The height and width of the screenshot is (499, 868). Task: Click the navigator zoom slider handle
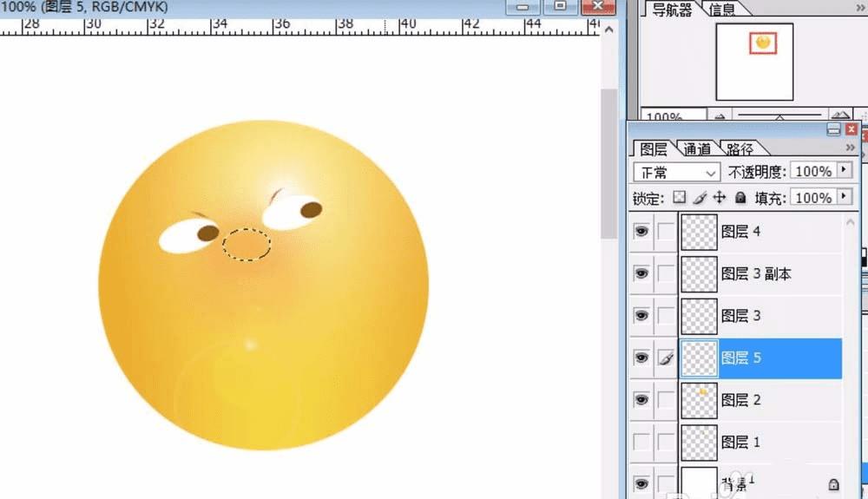779,117
